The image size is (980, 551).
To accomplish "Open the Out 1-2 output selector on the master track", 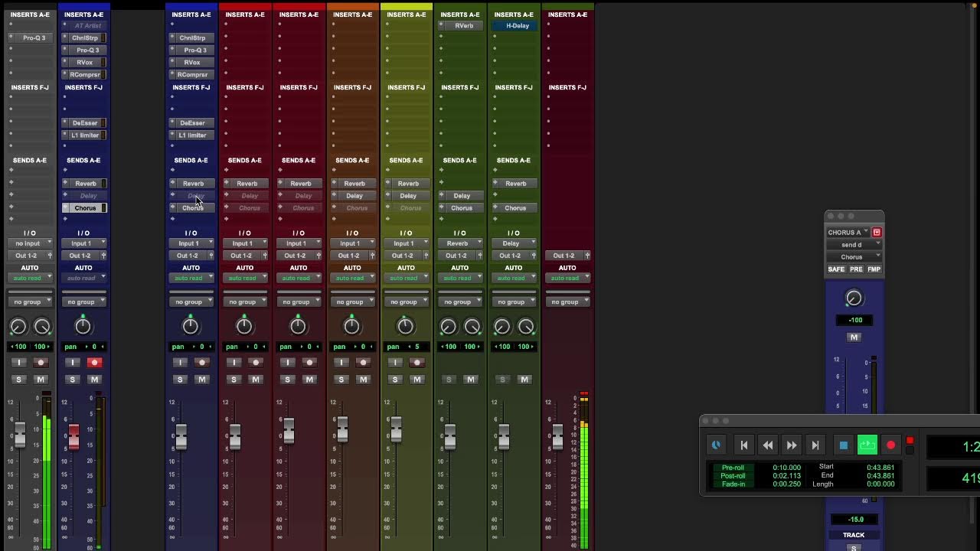I will [563, 256].
